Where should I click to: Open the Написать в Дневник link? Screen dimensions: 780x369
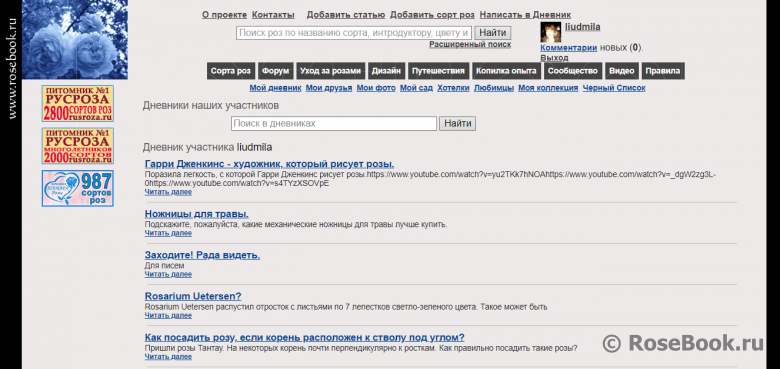click(525, 15)
